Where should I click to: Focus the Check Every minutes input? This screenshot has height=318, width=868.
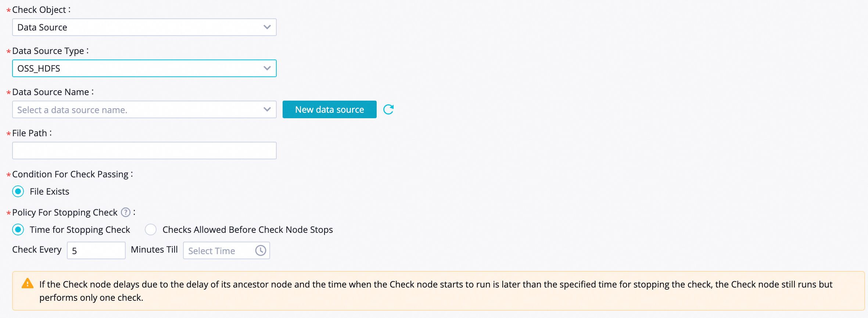tap(96, 250)
